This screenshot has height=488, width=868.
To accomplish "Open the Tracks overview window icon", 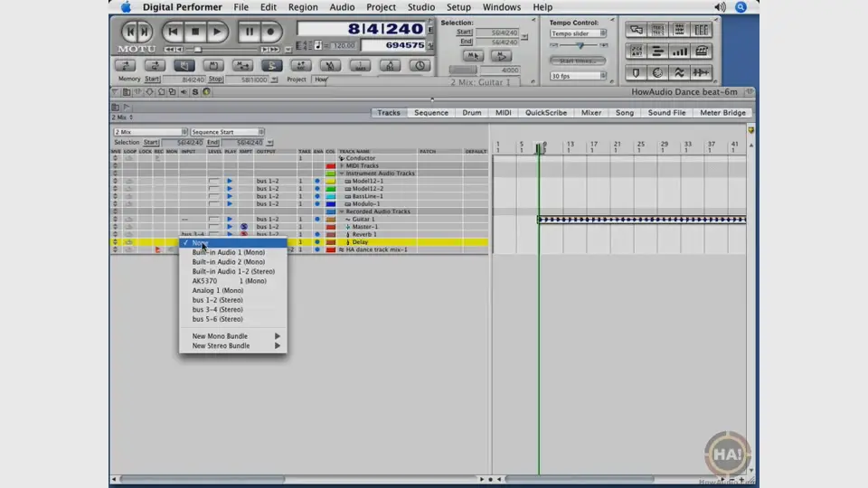I will 657,30.
